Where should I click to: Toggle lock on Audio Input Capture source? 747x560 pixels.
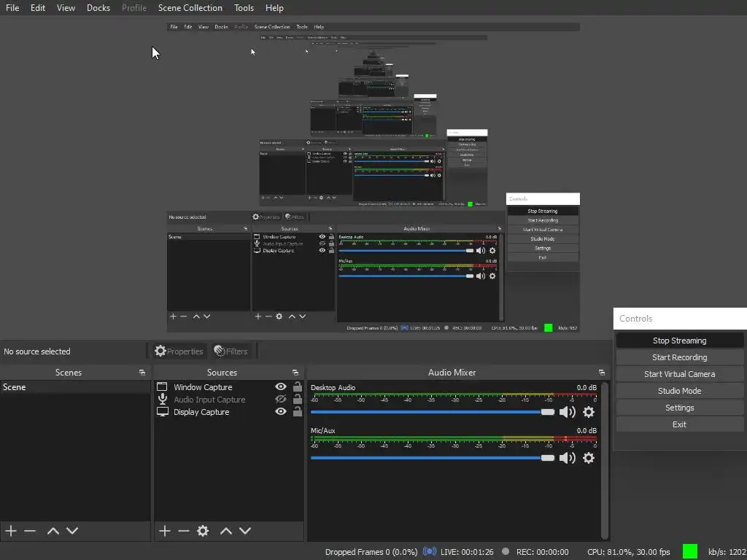click(298, 399)
